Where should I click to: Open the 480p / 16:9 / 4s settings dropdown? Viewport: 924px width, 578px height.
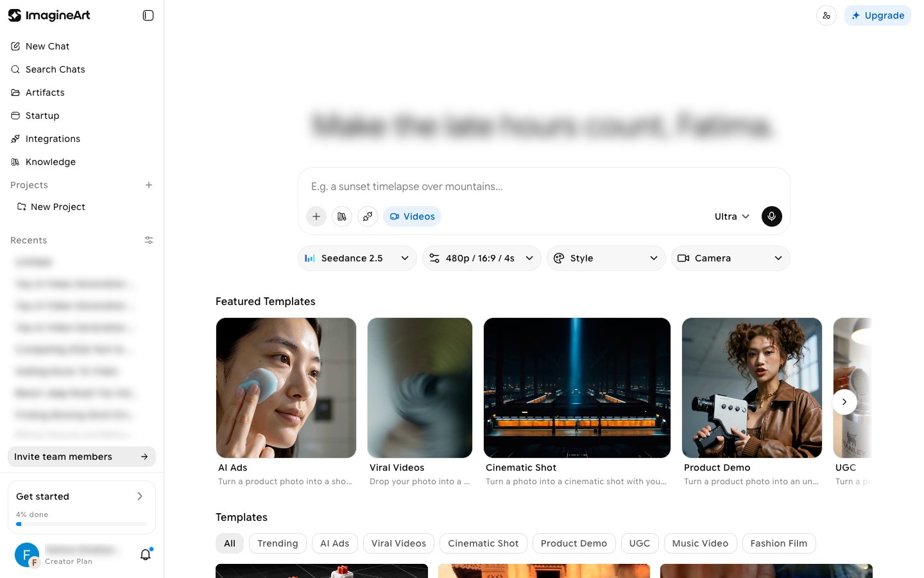[x=482, y=258]
